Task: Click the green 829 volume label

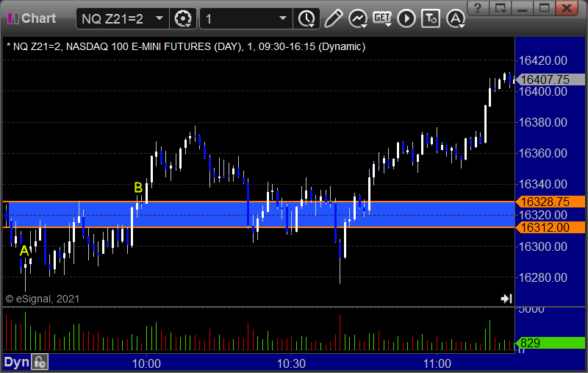Action: click(x=550, y=343)
